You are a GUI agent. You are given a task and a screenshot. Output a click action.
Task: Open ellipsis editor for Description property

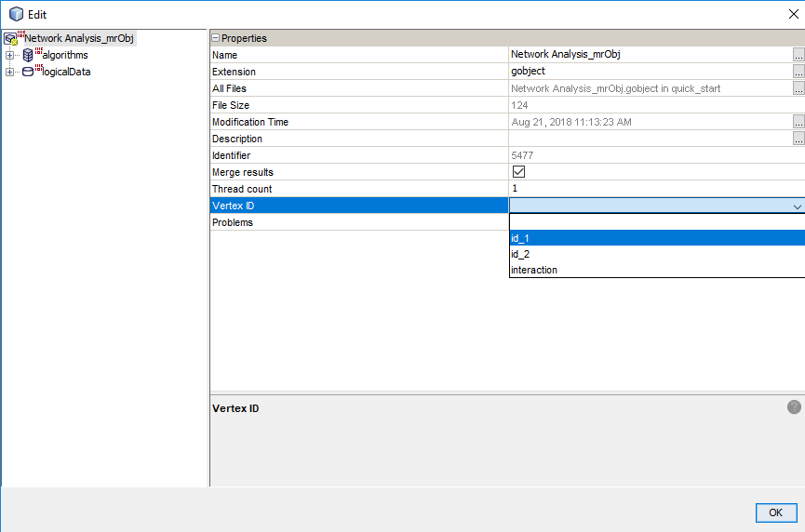pos(798,139)
